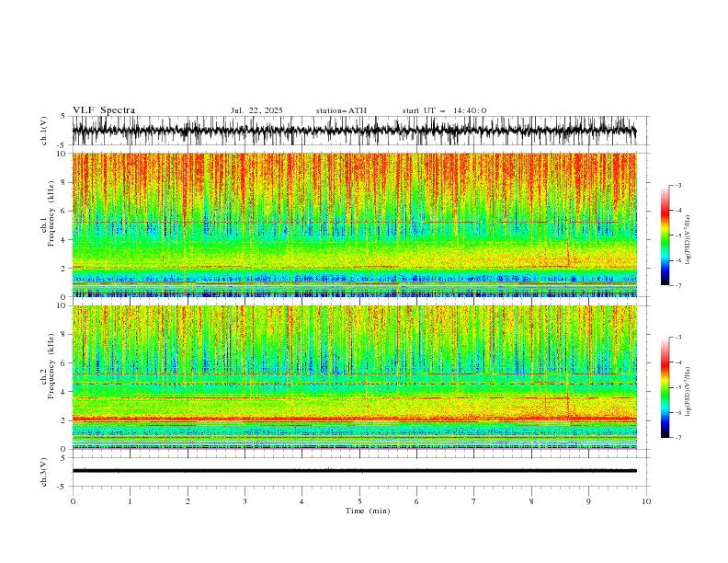This screenshot has width=728, height=563.
Task: Click the ch.2 colorbar "-7" label
Action: [x=678, y=438]
